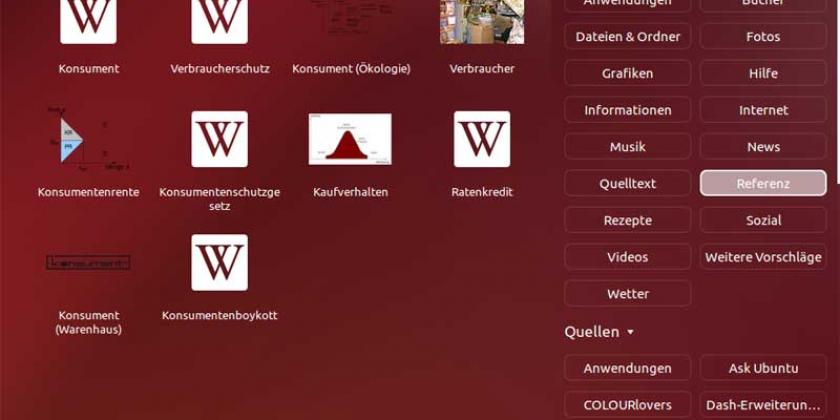Open the Kaufverhalten bell curve result
Viewport: 840px width, 420px height.
(x=350, y=139)
